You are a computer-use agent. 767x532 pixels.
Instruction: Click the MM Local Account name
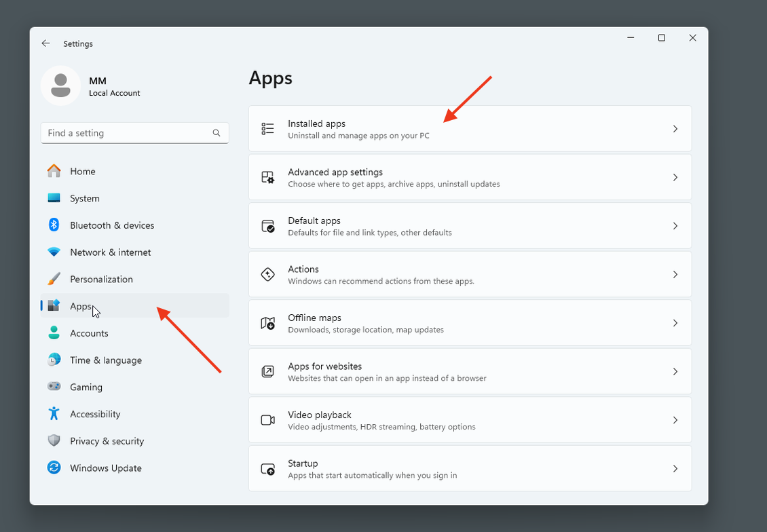[x=115, y=87]
